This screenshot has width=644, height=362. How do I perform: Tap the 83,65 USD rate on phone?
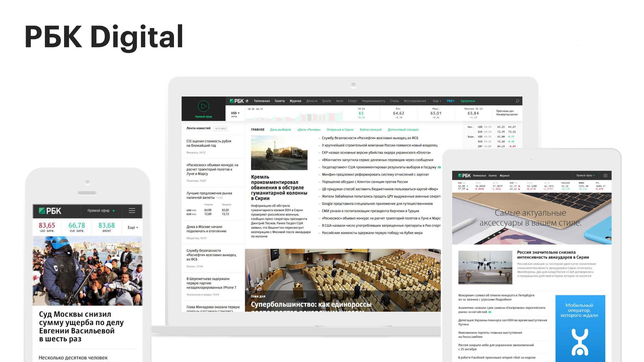click(x=47, y=225)
